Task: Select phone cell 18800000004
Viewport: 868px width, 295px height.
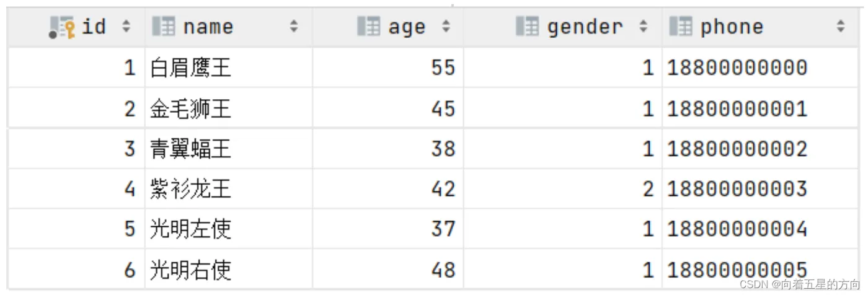Action: pos(737,229)
